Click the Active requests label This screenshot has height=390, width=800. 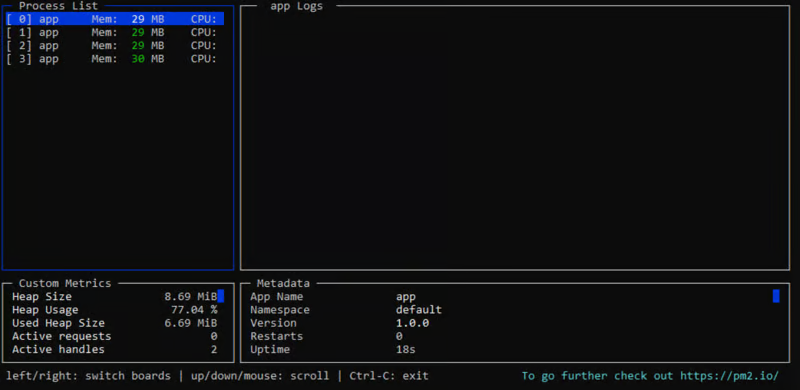pyautogui.click(x=61, y=336)
